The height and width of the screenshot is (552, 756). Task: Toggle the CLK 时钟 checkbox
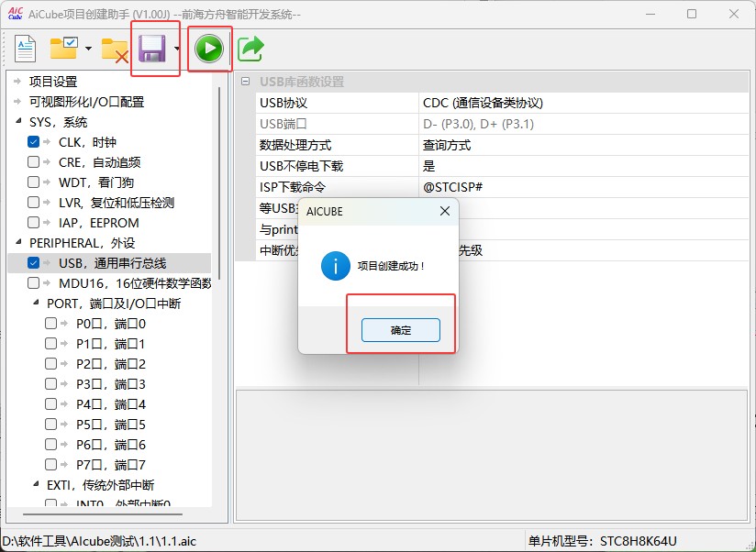(x=33, y=142)
